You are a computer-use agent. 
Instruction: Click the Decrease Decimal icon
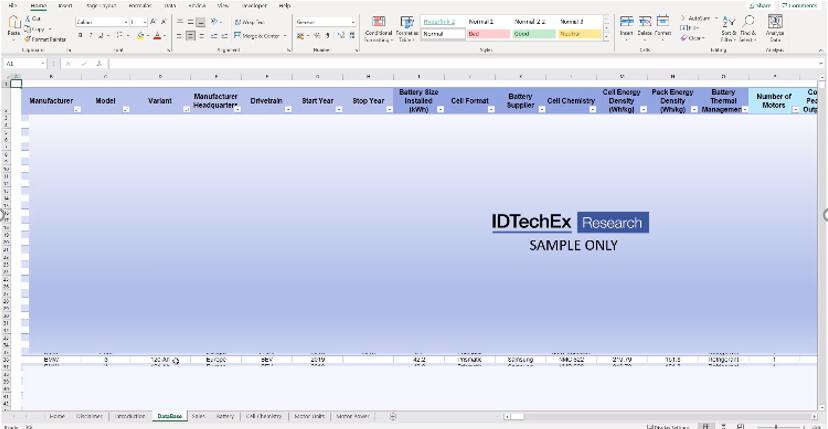351,35
